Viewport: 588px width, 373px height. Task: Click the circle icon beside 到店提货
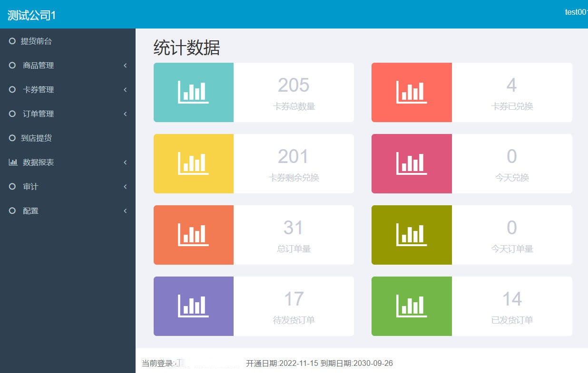point(12,138)
